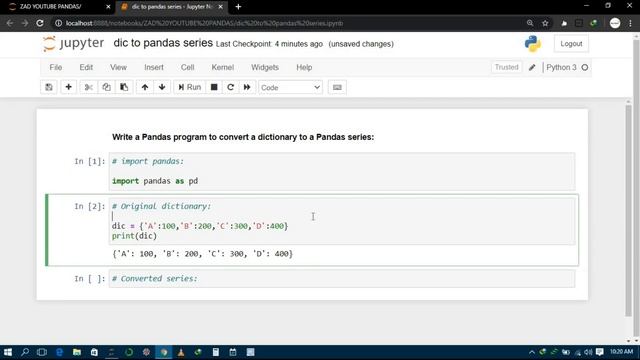This screenshot has height=360, width=640.
Task: Click the markdown heading about Pandas series
Action: (243, 137)
